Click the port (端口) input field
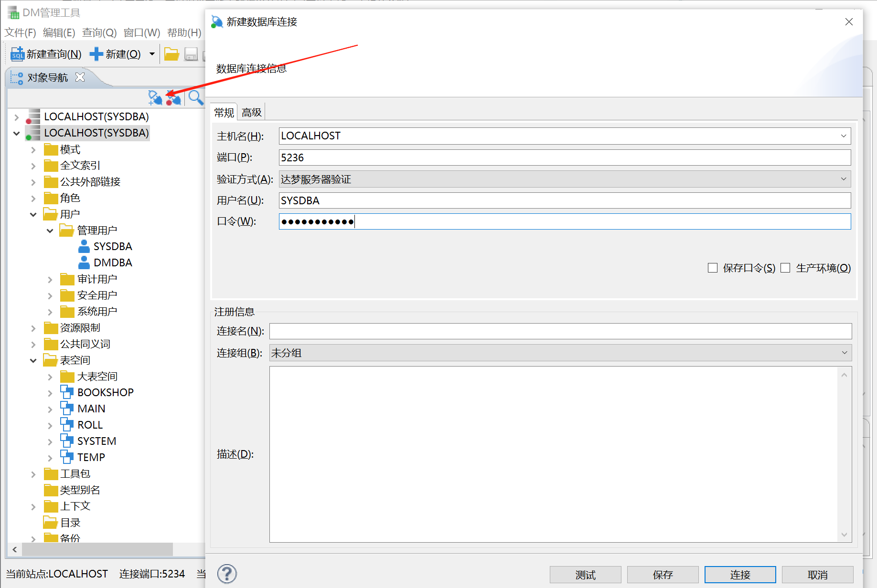The height and width of the screenshot is (588, 877). (565, 157)
